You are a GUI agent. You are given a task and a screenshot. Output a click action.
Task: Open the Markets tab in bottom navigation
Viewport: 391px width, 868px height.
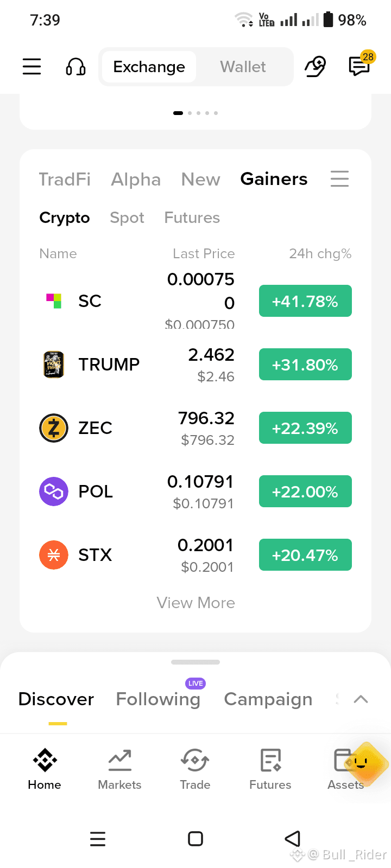coord(119,769)
